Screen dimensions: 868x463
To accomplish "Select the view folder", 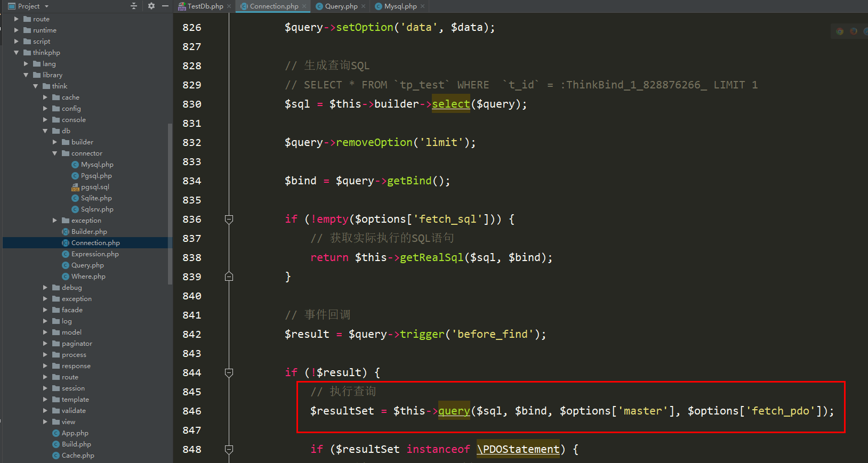I will click(x=68, y=422).
